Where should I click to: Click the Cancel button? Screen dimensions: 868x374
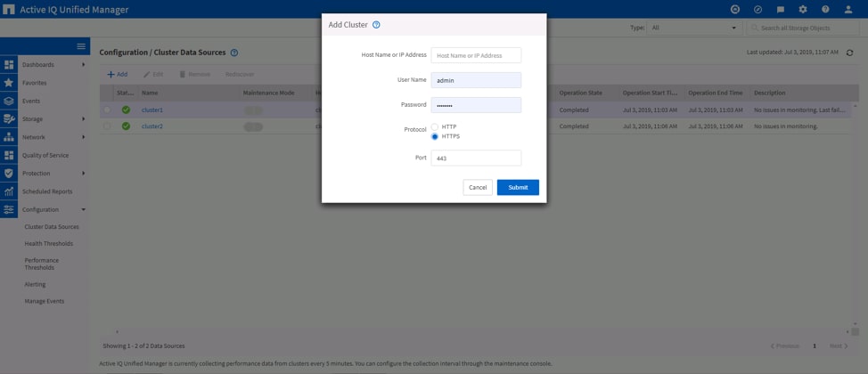tap(478, 188)
